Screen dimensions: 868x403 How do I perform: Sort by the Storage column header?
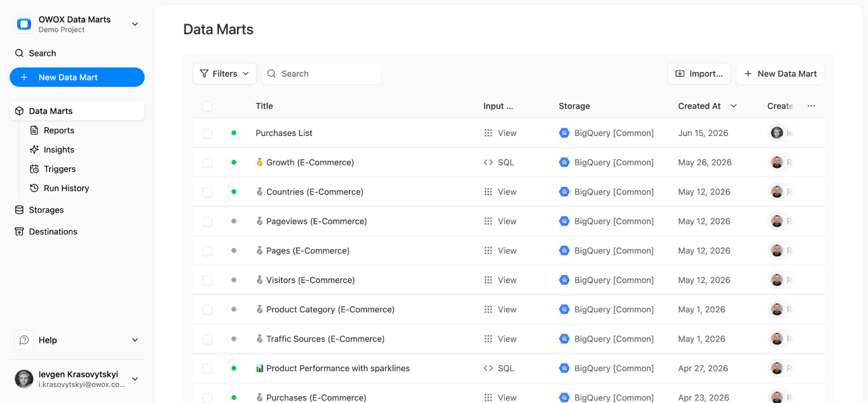tap(574, 106)
